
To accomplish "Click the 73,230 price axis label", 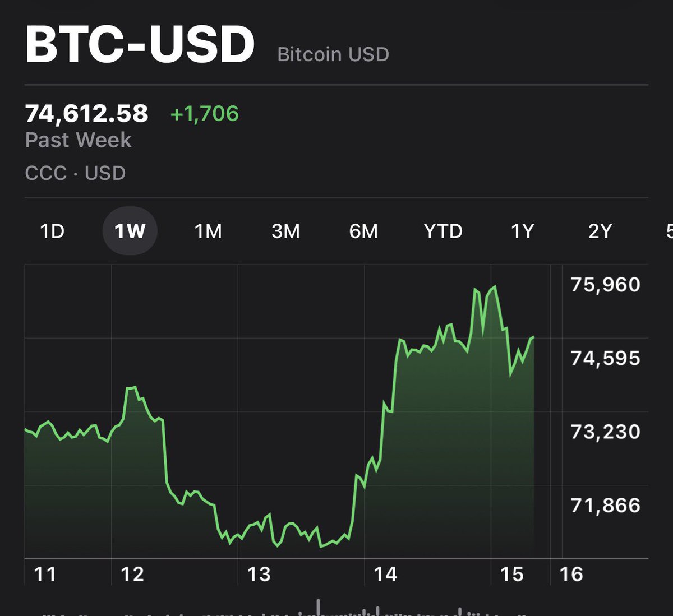I will 605,432.
